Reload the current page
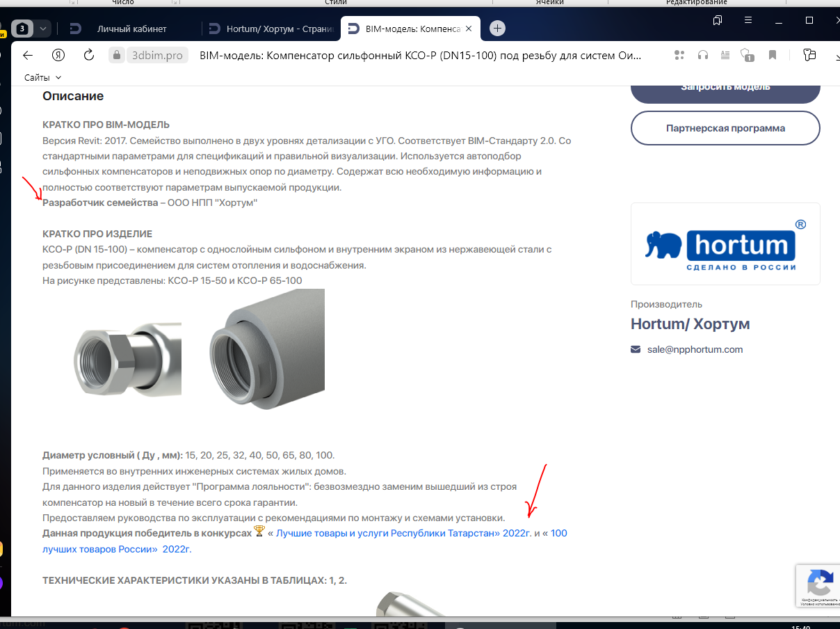This screenshot has height=629, width=840. pos(88,55)
